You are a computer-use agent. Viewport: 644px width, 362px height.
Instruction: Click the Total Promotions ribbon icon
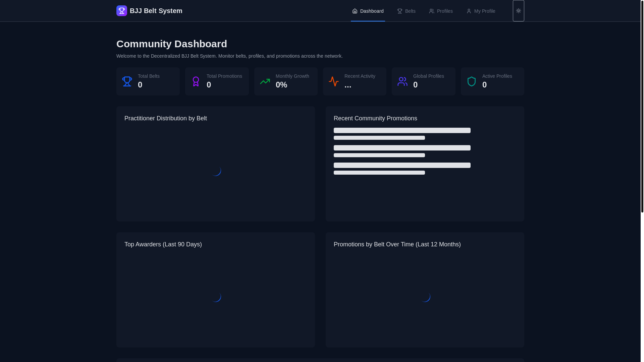(x=196, y=81)
